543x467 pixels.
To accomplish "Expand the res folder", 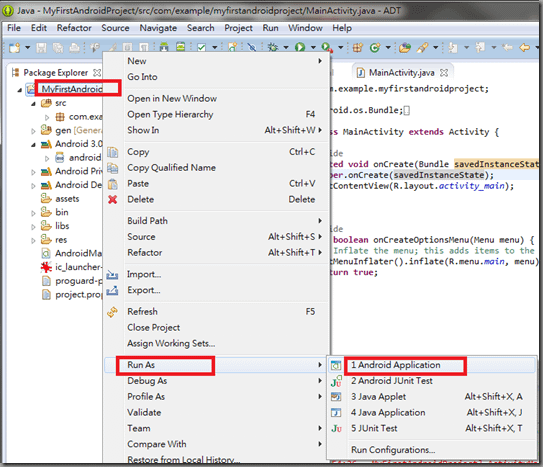I will pos(33,241).
